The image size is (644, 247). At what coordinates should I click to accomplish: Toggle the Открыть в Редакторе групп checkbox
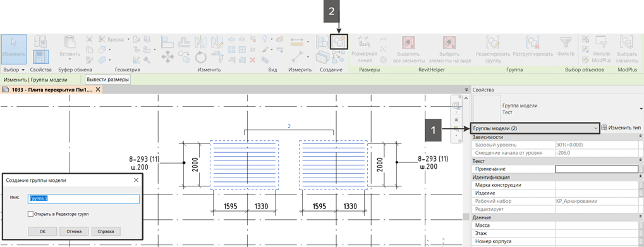[30, 214]
